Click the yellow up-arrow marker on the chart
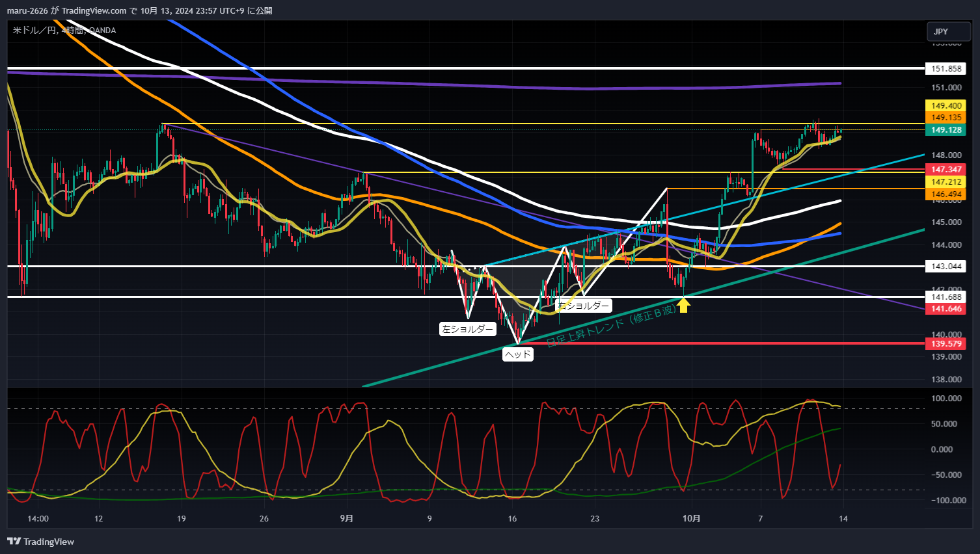This screenshot has height=554, width=980. pos(683,304)
